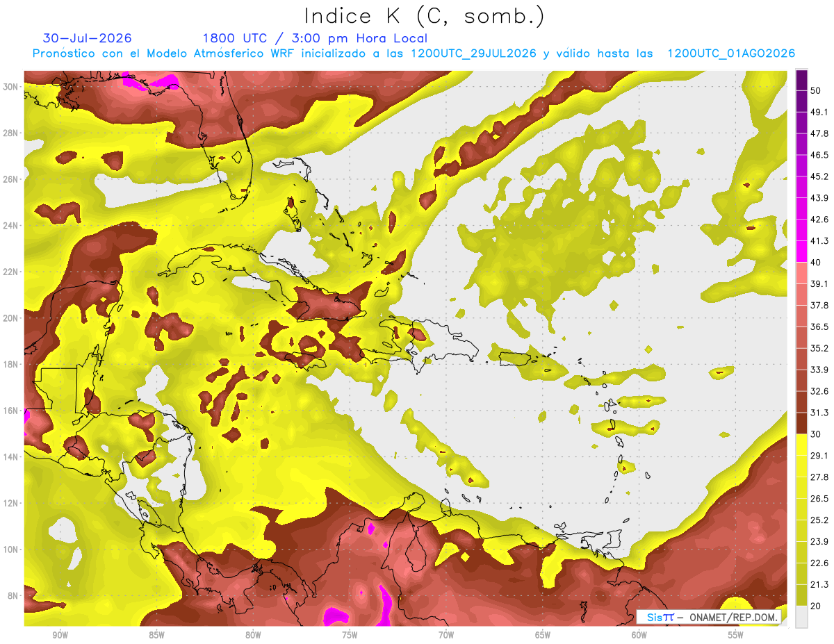Click the '8N' latitude label

[x=13, y=596]
